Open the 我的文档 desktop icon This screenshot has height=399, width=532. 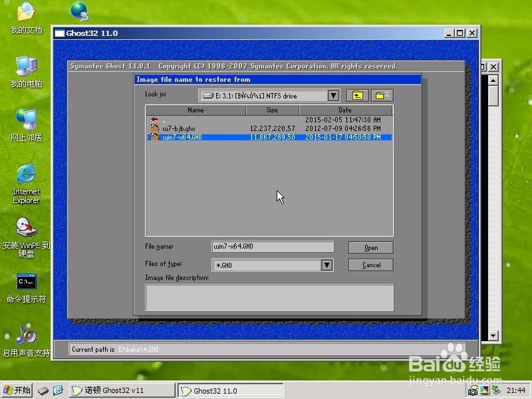tap(26, 17)
